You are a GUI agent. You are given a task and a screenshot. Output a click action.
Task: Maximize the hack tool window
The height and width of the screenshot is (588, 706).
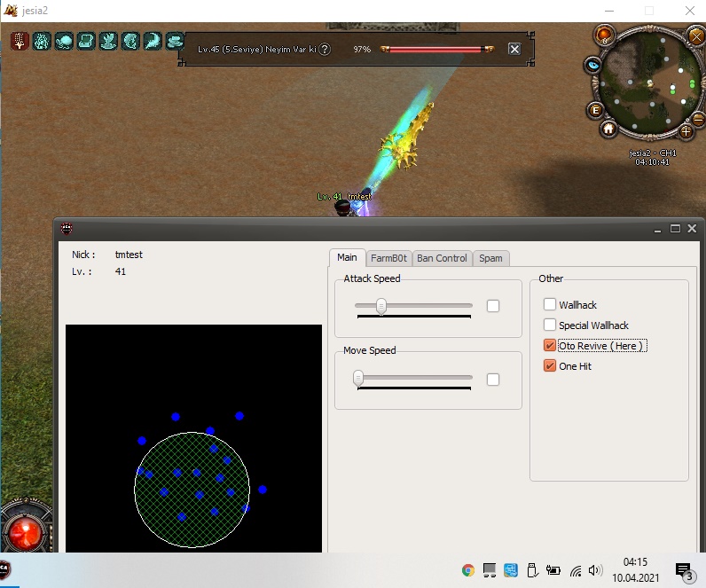point(675,229)
